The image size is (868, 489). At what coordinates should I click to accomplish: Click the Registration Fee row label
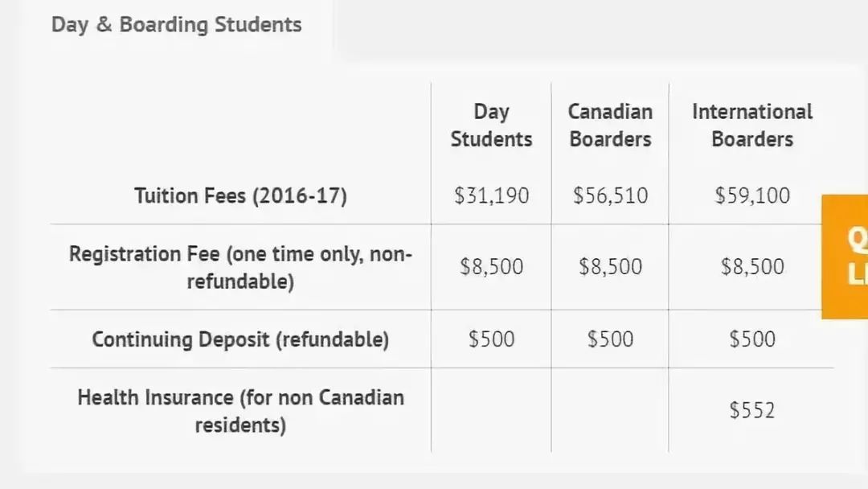[241, 268]
